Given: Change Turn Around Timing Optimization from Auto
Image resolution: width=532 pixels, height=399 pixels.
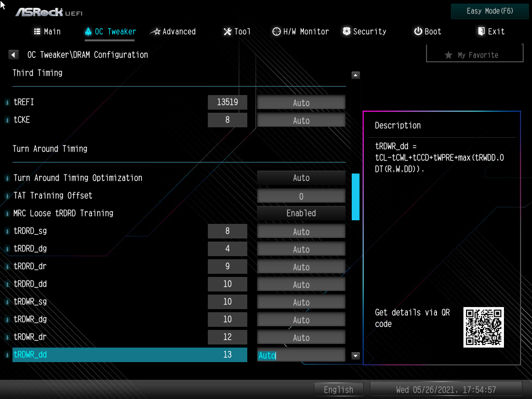Looking at the screenshot, I should 301,178.
